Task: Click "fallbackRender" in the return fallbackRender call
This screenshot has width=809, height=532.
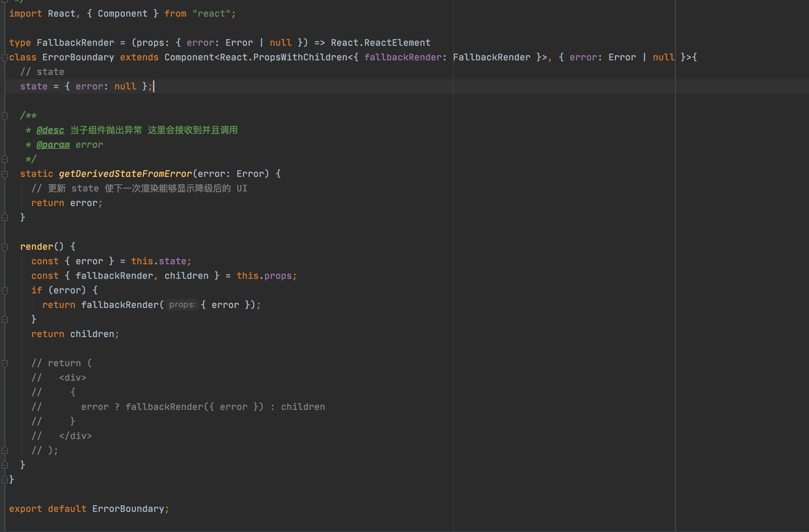Action: click(x=120, y=305)
